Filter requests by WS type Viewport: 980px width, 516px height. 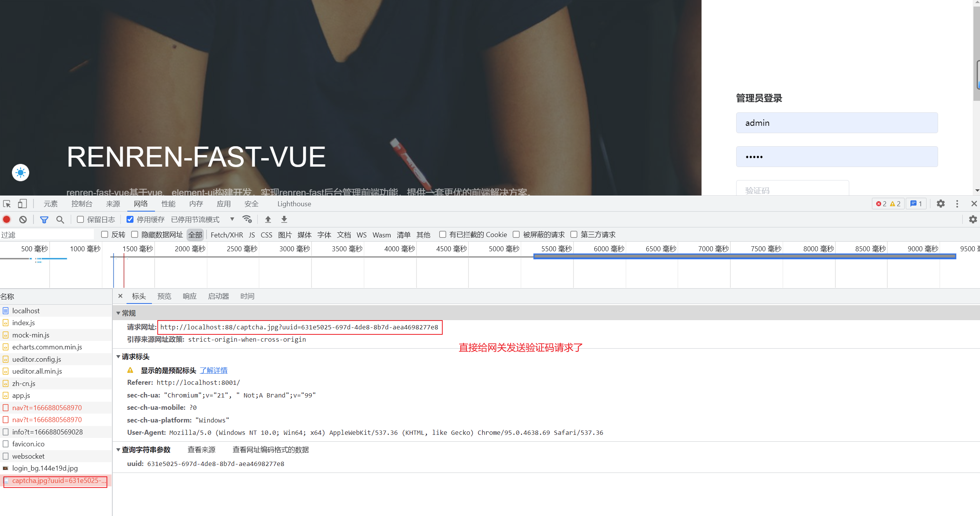362,235
